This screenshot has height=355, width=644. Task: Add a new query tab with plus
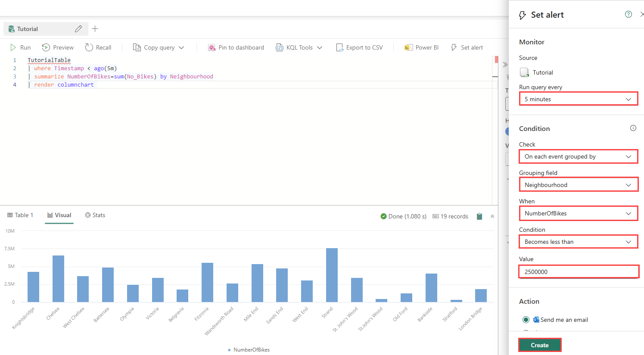(x=95, y=29)
